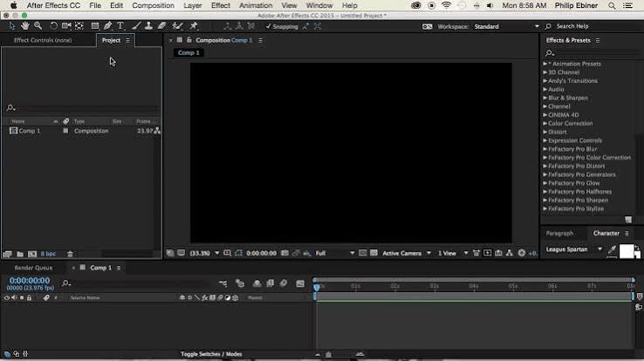Create a new folder in Project panel
644x361 pixels.
click(20, 254)
